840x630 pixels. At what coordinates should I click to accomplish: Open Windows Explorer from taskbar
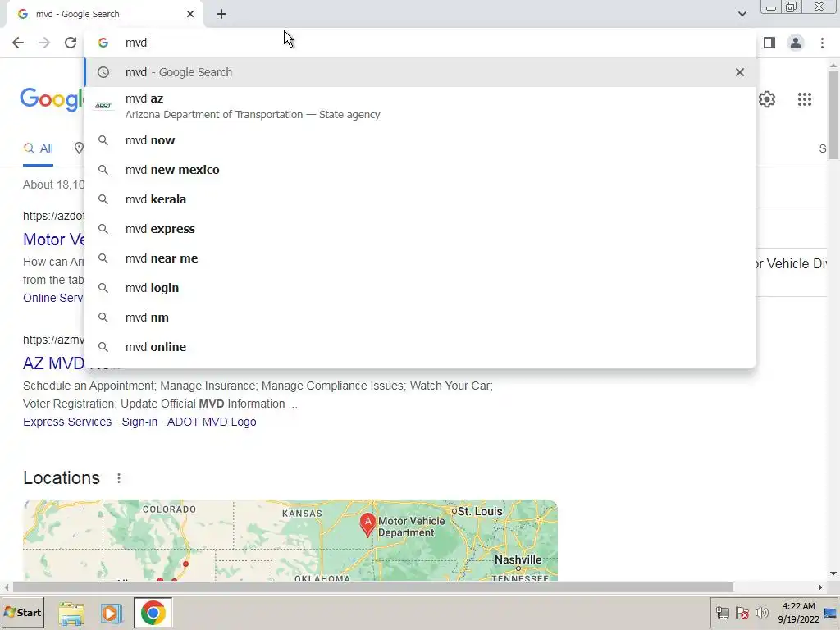click(71, 614)
